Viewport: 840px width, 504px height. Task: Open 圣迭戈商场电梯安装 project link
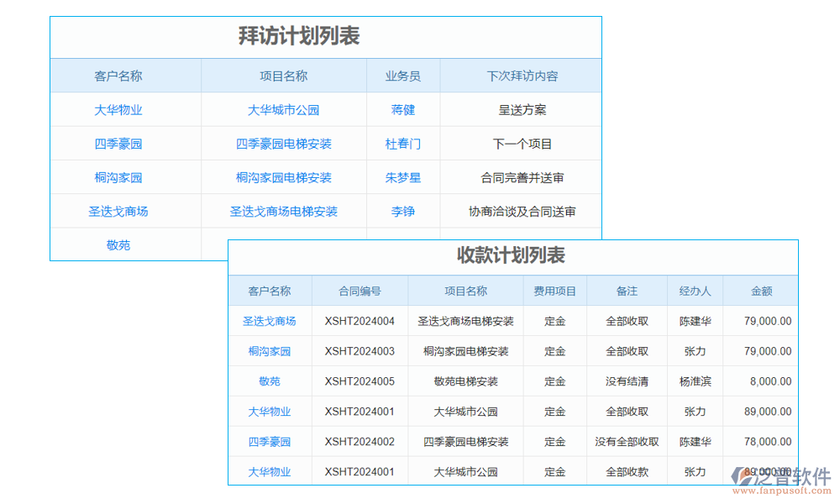pyautogui.click(x=284, y=211)
